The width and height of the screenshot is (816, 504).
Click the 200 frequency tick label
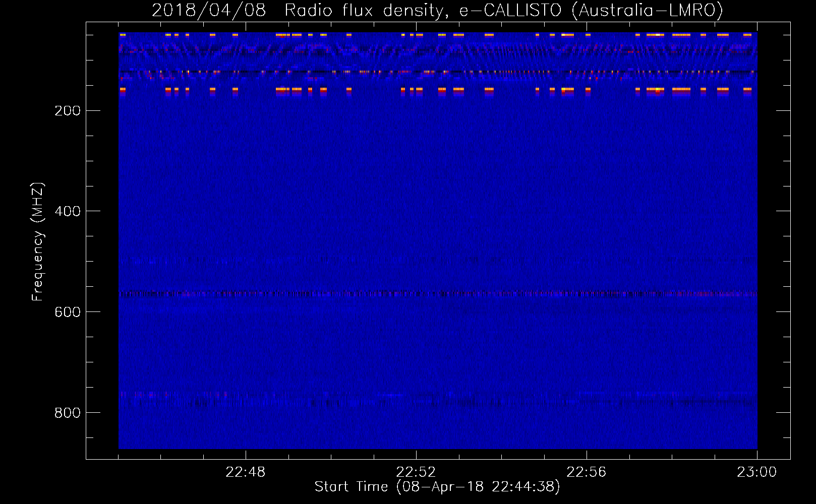click(x=68, y=111)
